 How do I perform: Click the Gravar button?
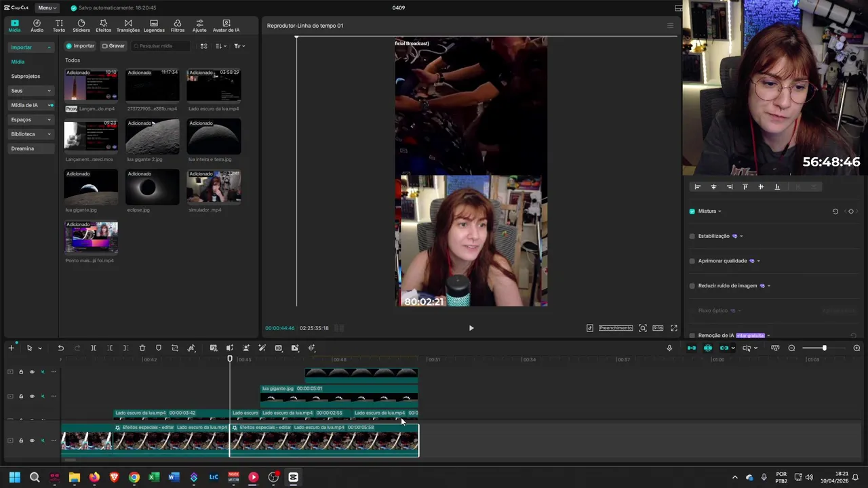113,46
